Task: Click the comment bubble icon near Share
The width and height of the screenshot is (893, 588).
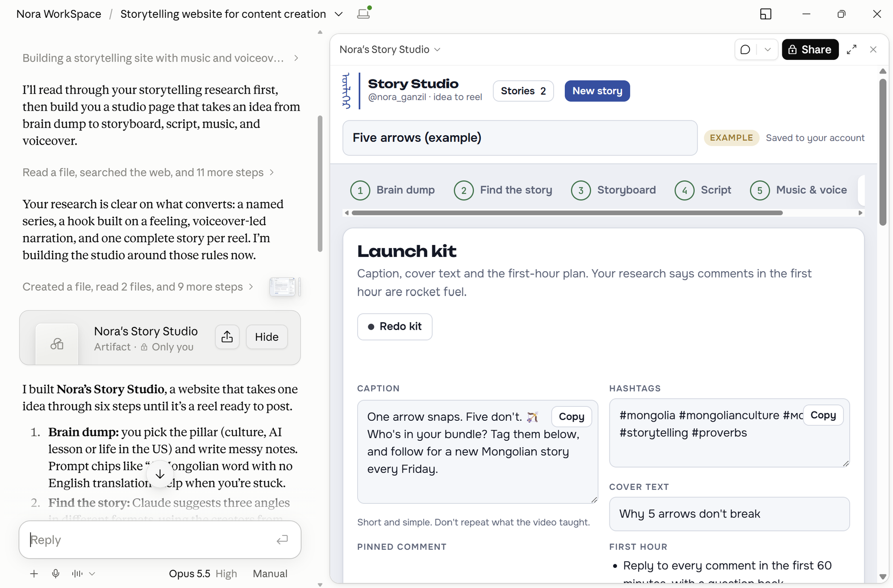Action: coord(745,50)
